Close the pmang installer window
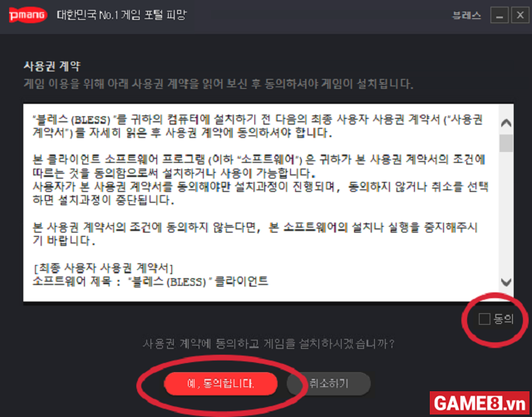Image resolution: width=532 pixels, height=417 pixels. pyautogui.click(x=520, y=15)
